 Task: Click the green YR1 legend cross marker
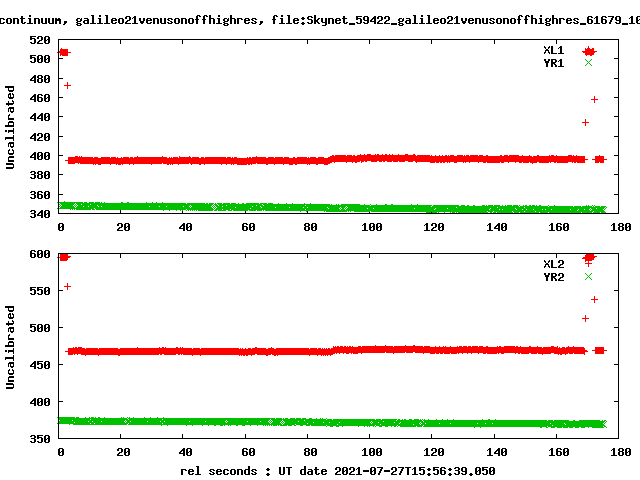pyautogui.click(x=588, y=62)
